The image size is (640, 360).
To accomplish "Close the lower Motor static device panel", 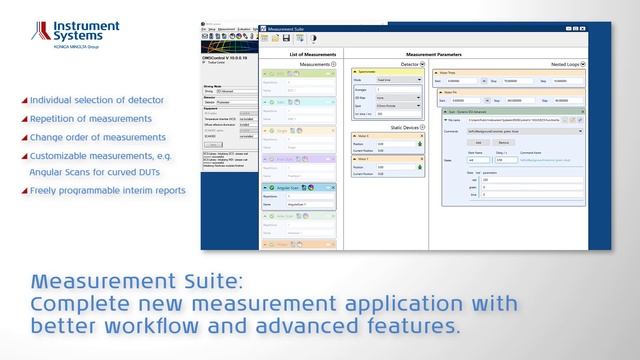I will pyautogui.click(x=422, y=159).
